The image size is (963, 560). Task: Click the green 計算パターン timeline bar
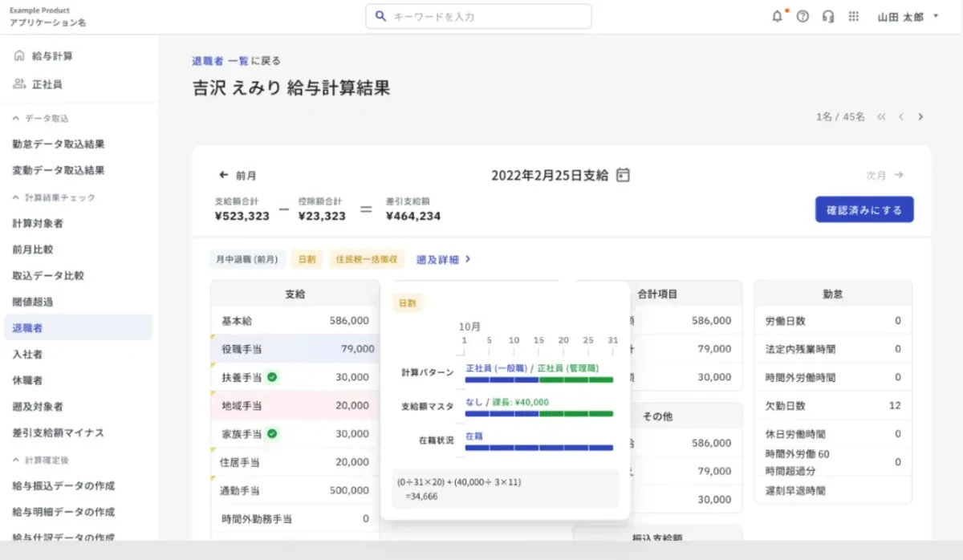click(x=575, y=379)
